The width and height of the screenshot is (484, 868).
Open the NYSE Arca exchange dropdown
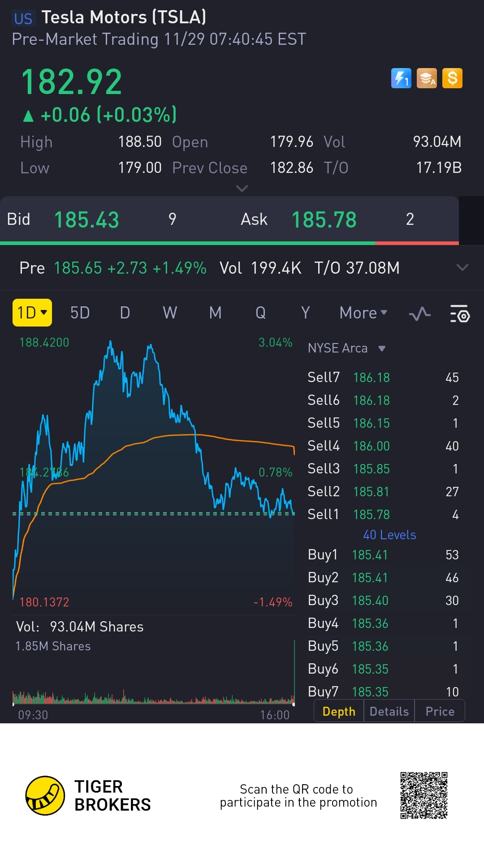coord(346,348)
